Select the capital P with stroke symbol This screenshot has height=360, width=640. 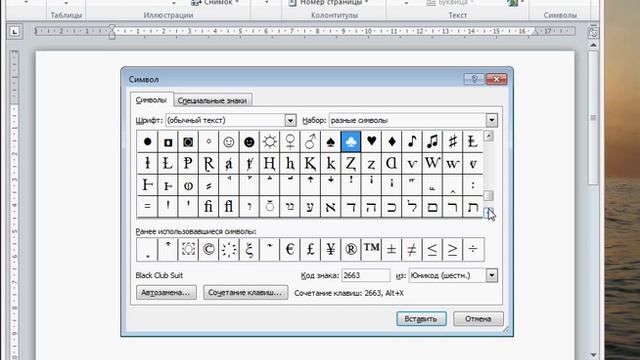188,163
